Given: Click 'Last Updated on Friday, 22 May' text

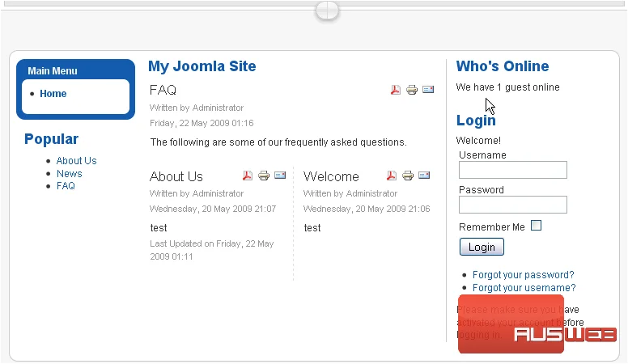Looking at the screenshot, I should click(211, 243).
